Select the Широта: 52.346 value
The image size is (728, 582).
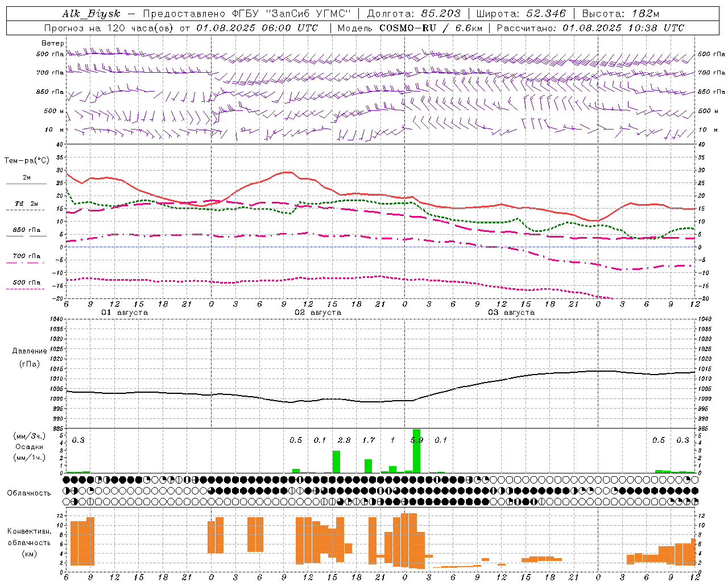(x=521, y=14)
